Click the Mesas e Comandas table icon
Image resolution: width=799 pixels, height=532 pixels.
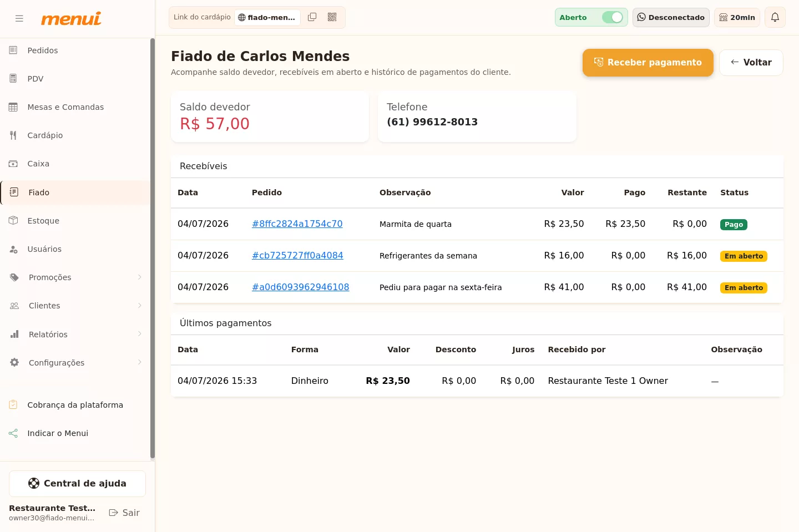[x=13, y=107]
